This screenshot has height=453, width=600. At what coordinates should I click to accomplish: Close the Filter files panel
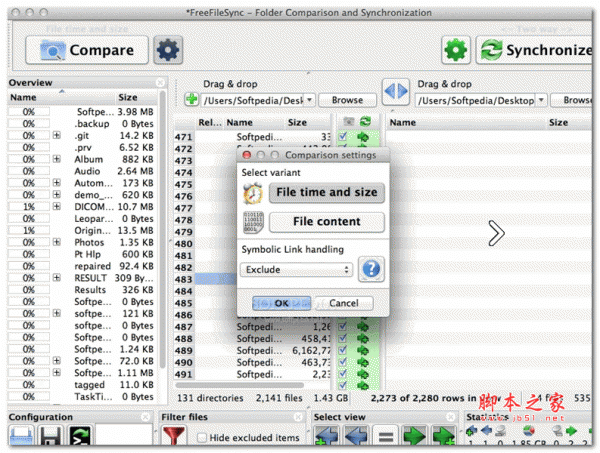click(x=298, y=417)
